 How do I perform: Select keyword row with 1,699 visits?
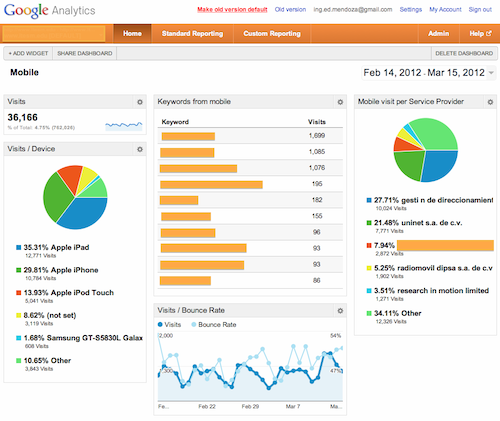point(250,136)
